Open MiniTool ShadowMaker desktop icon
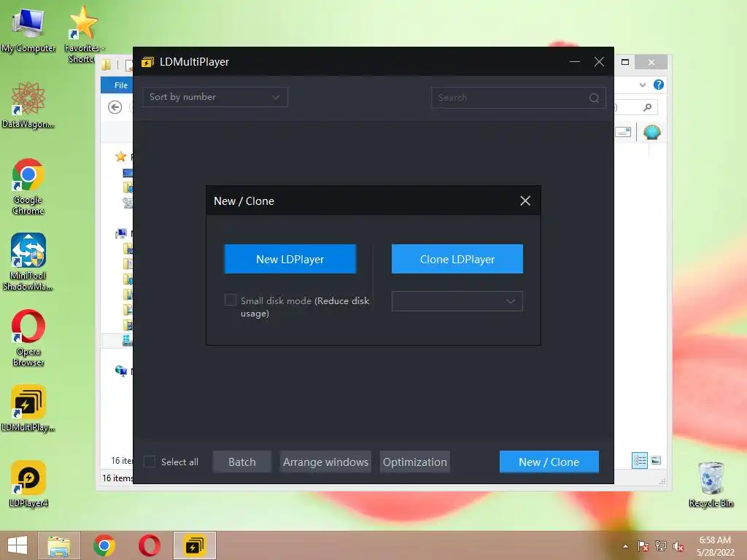The height and width of the screenshot is (560, 747). point(28,262)
